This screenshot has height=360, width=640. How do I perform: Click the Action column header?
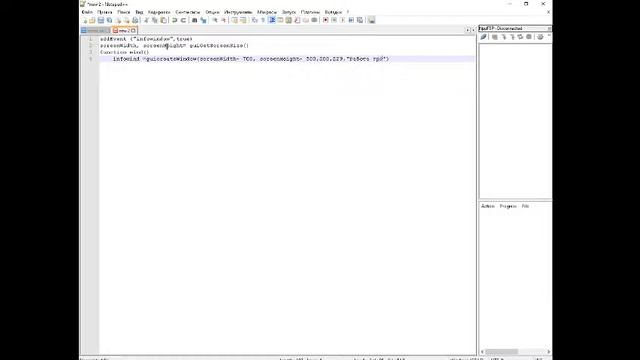tap(488, 206)
